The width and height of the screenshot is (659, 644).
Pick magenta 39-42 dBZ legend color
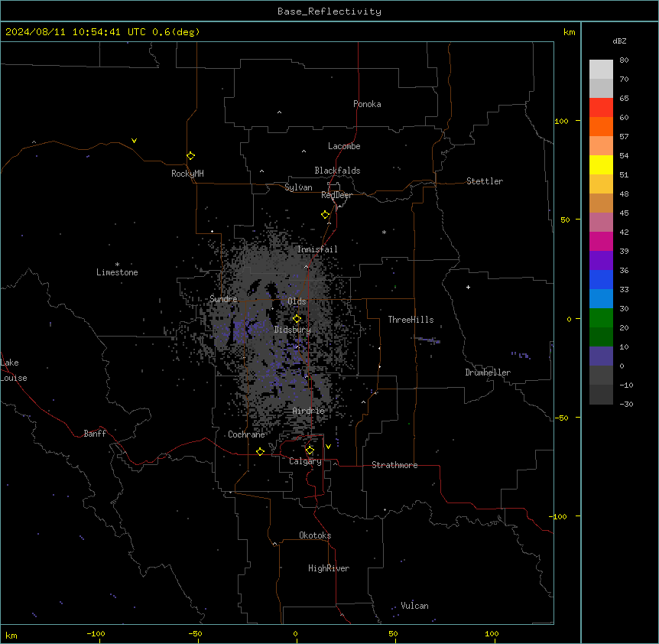(x=601, y=241)
